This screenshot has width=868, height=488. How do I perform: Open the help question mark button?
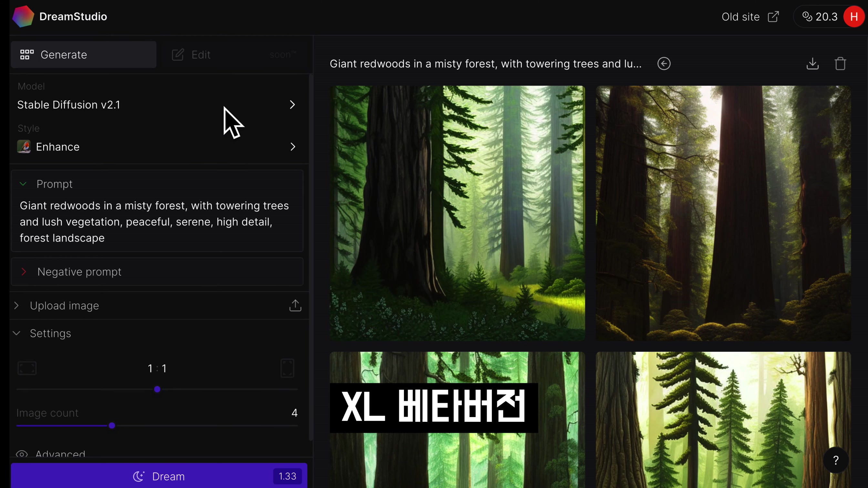click(x=836, y=460)
